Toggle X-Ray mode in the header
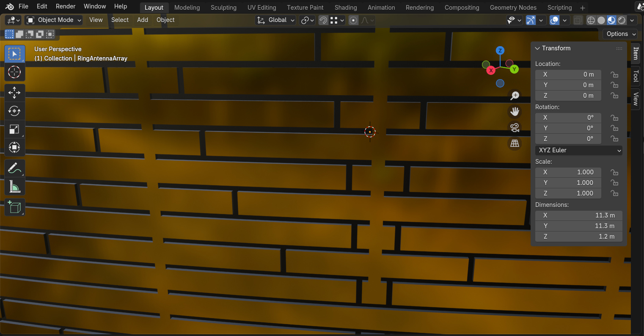Screen dimensions: 644x336 click(578, 20)
